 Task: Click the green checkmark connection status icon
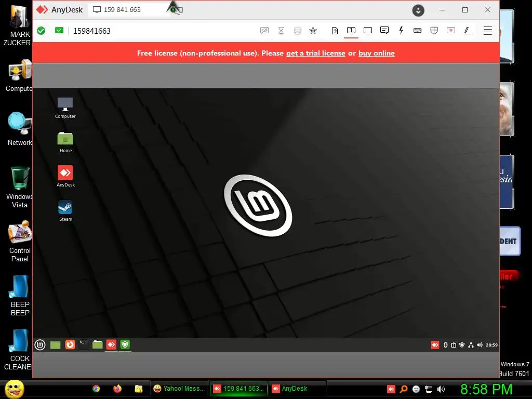[x=41, y=31]
